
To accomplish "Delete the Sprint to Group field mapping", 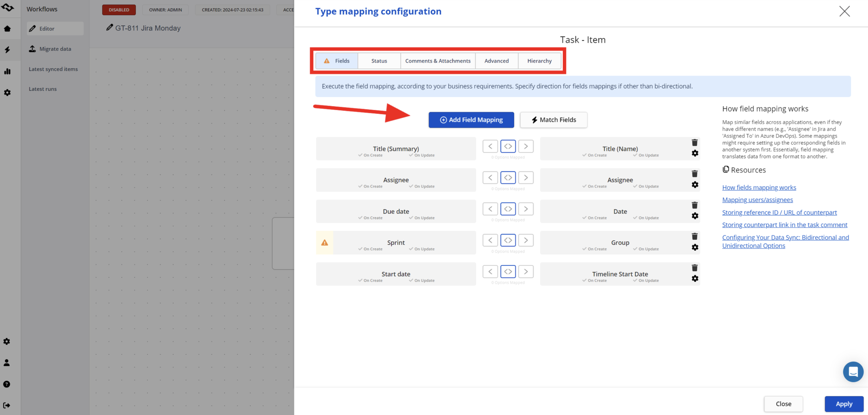I will tap(695, 236).
